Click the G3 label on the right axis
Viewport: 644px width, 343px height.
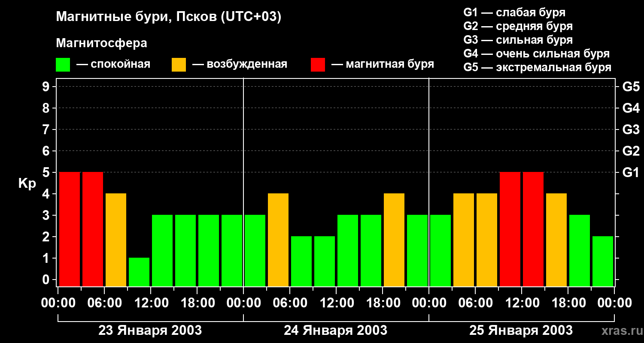pos(631,129)
